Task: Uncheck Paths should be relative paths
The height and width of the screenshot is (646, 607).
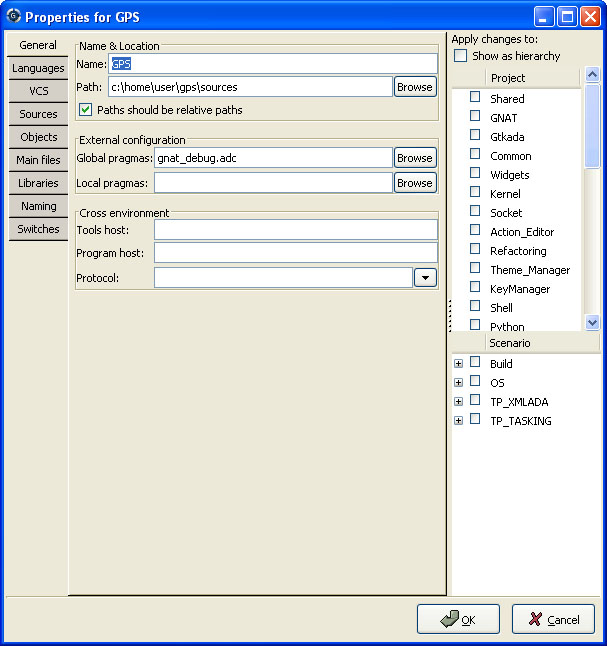Action: [x=85, y=110]
